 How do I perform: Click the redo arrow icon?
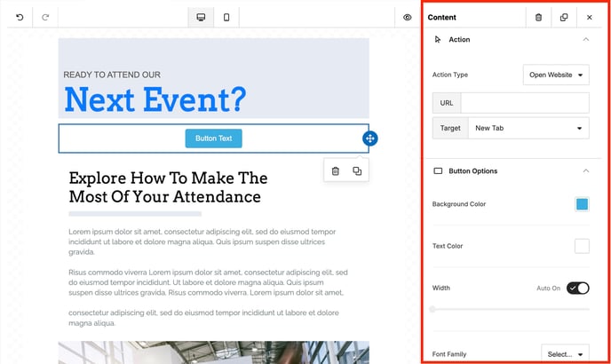click(45, 17)
